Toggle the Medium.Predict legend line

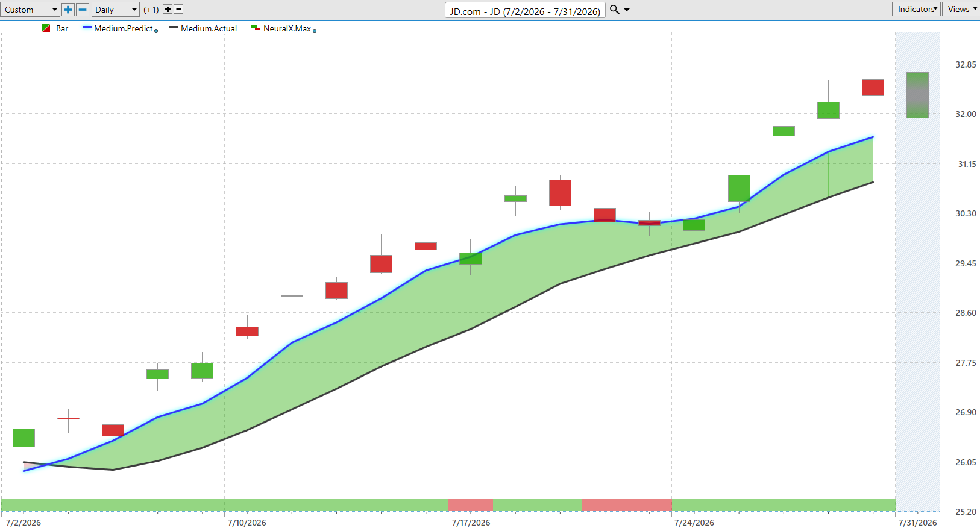118,28
